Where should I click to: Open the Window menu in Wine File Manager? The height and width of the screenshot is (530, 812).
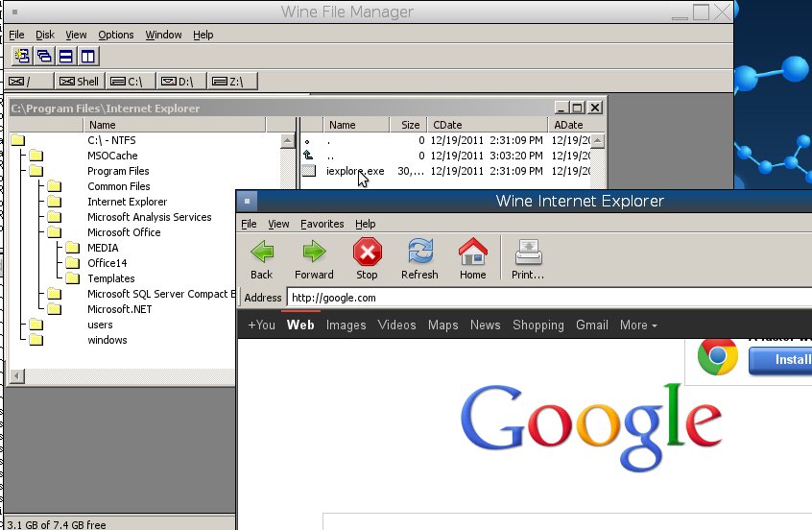[163, 35]
